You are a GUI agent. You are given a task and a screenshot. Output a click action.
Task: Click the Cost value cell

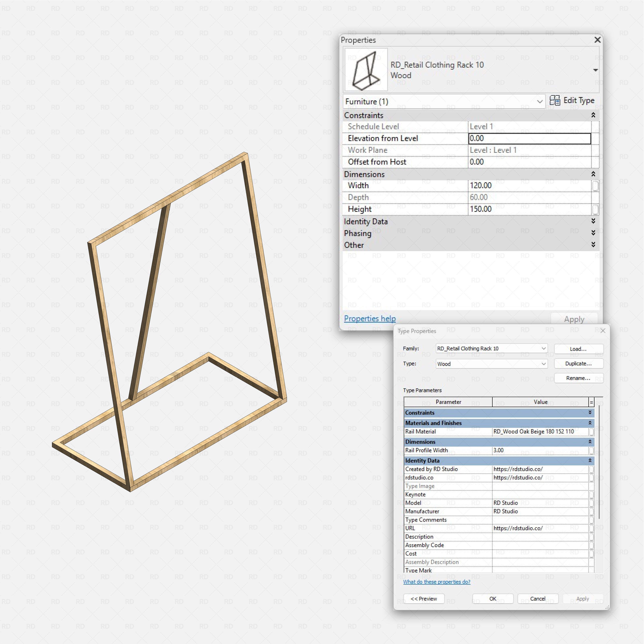click(540, 554)
